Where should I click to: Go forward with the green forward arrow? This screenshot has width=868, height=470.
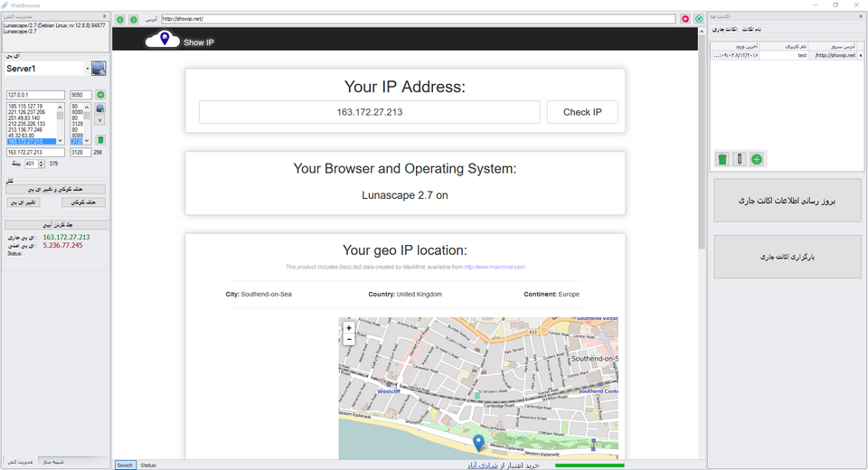pos(134,19)
